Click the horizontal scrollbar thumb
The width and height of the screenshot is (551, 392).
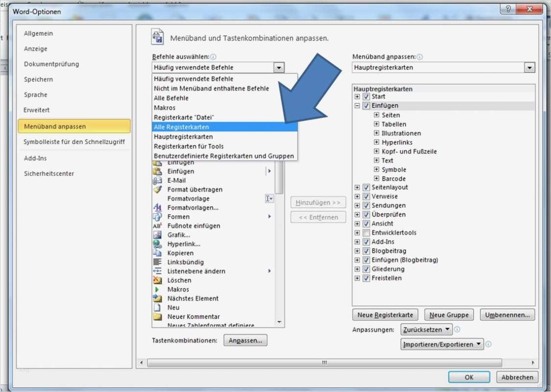click(324, 363)
